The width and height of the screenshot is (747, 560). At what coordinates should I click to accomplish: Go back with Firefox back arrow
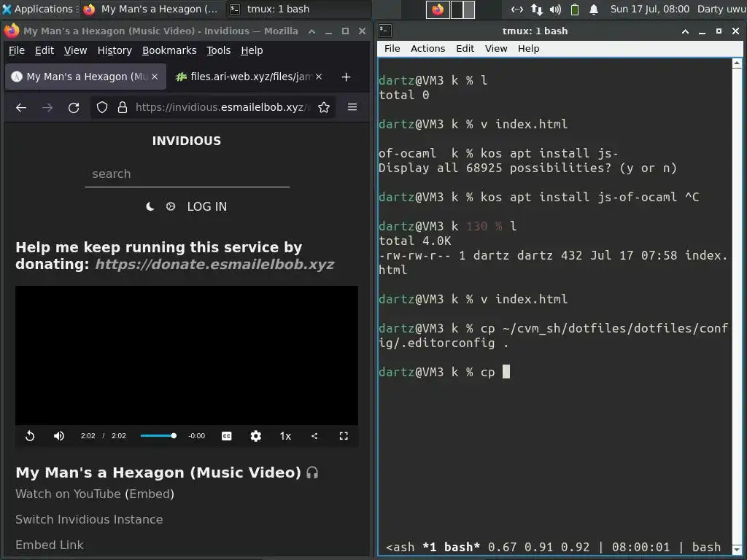(21, 108)
